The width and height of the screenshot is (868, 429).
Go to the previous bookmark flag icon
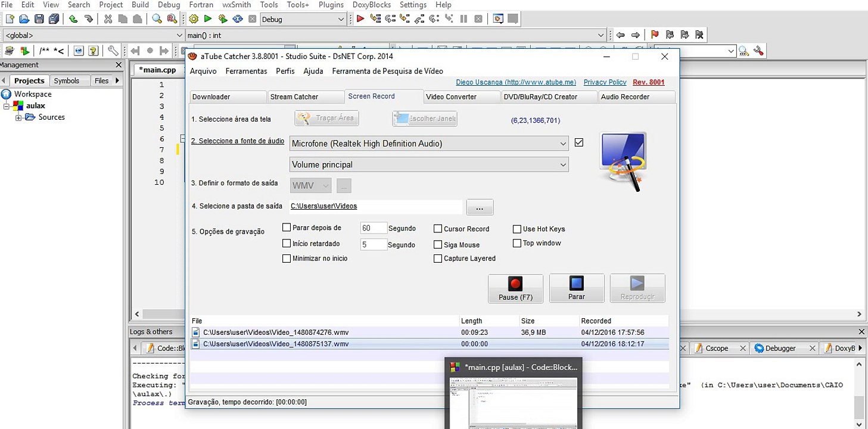coord(670,35)
